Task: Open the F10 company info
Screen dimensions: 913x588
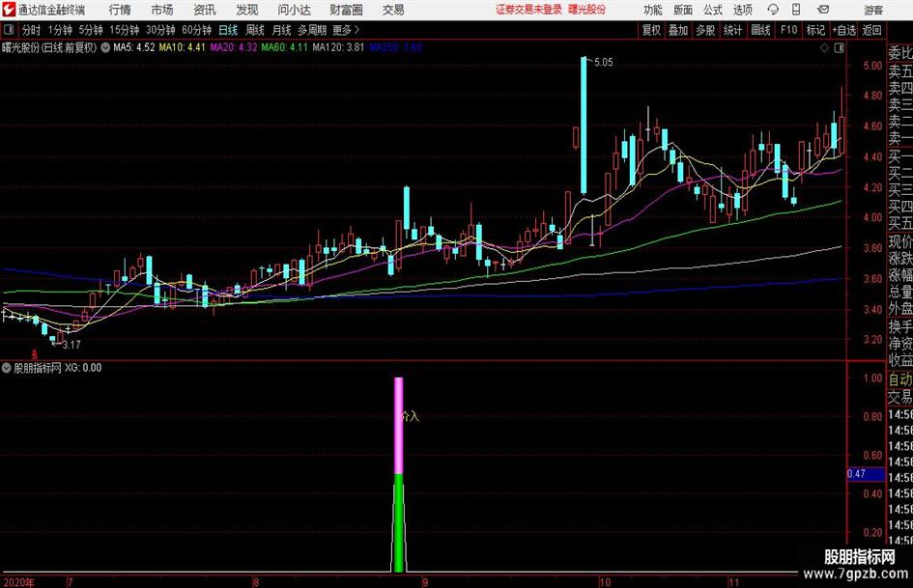Action: point(788,30)
